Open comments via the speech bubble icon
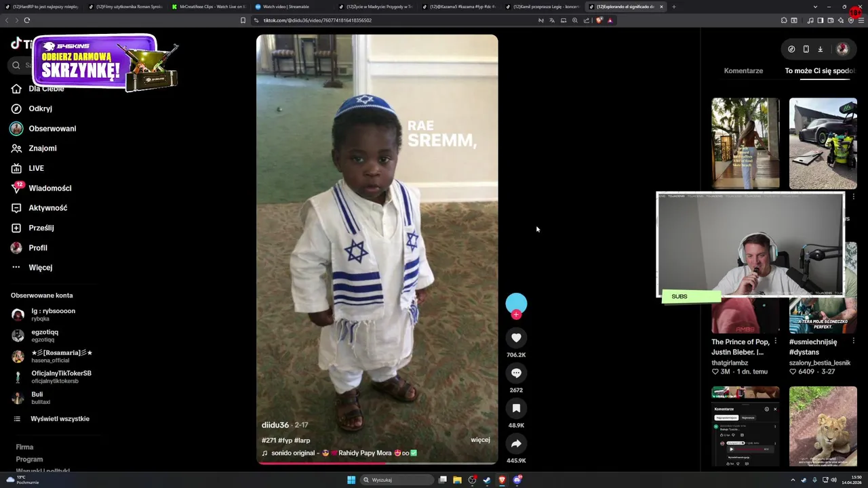The image size is (868, 488). point(516,373)
